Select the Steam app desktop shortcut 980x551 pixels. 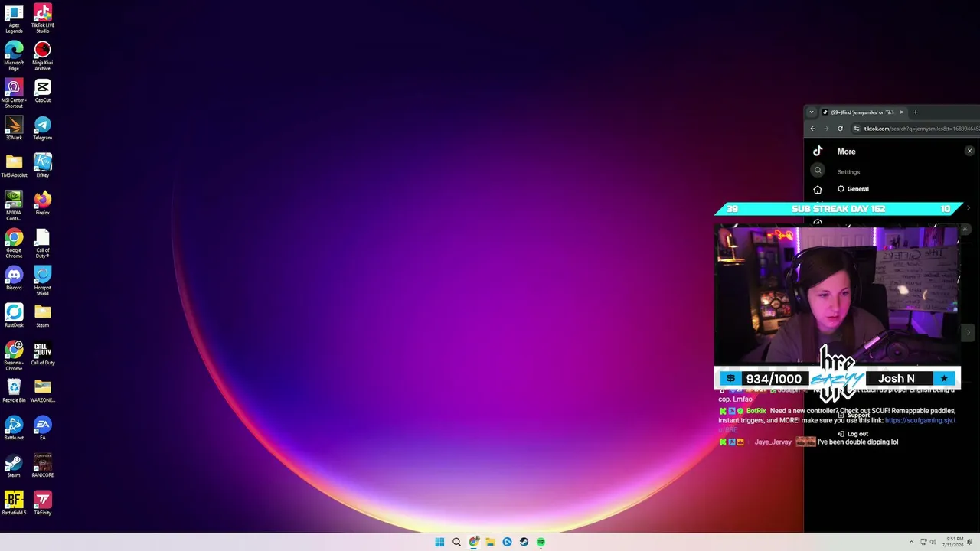14,465
